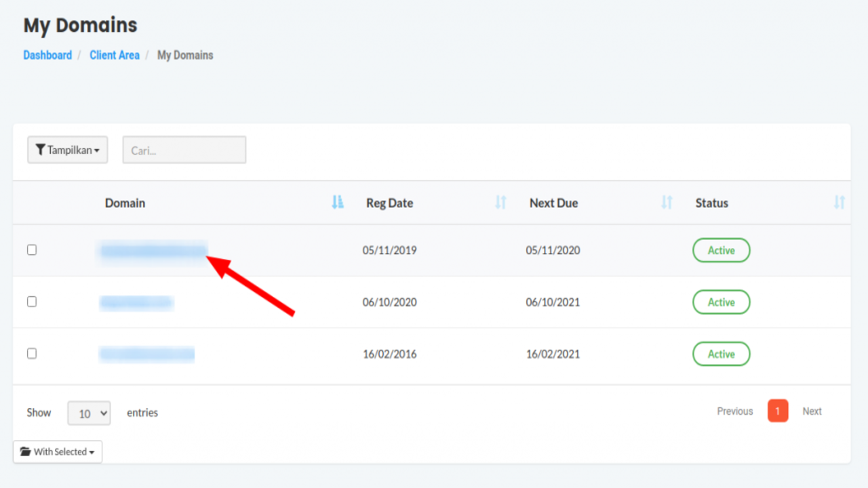Click the Next Due sort arrows

point(667,202)
